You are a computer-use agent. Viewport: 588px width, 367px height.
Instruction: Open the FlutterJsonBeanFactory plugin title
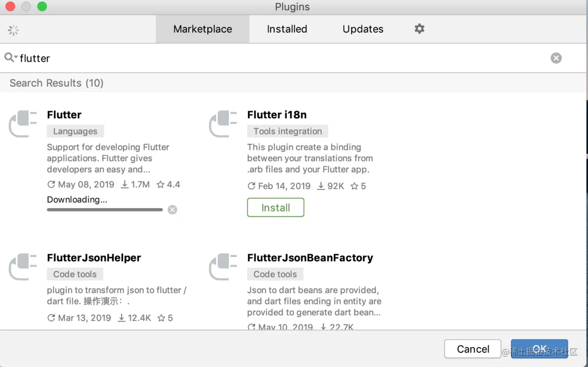click(x=310, y=258)
